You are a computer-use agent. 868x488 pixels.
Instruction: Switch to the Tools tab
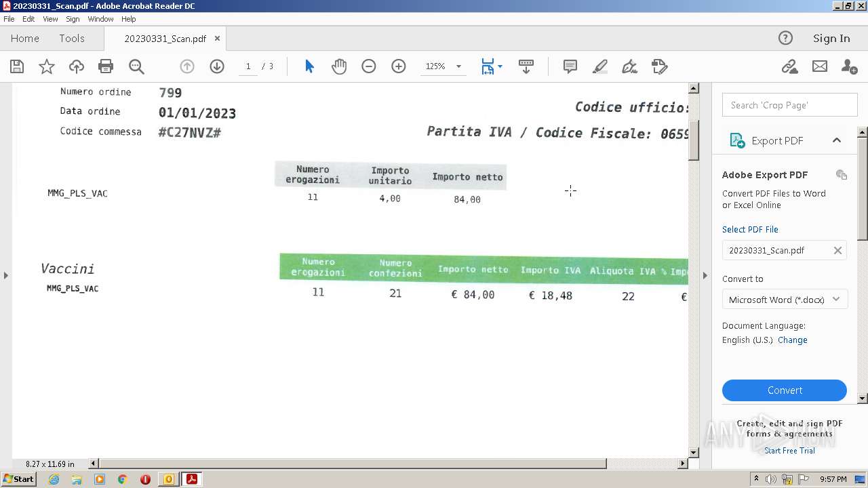(x=72, y=39)
